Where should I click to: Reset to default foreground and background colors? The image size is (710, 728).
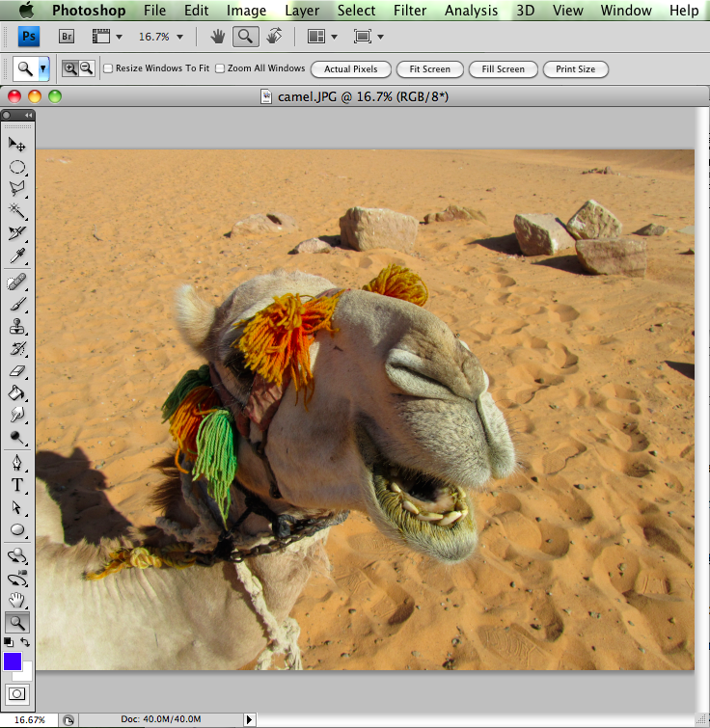coord(9,642)
